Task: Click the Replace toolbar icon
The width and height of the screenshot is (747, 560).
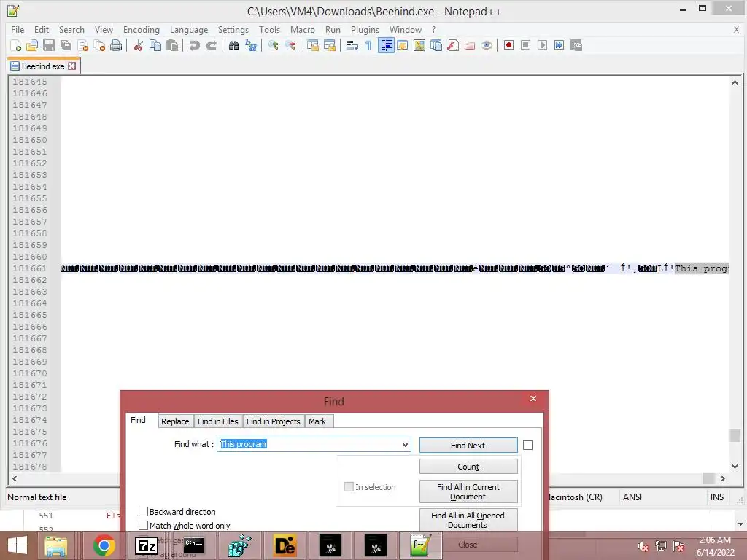Action: 251,45
